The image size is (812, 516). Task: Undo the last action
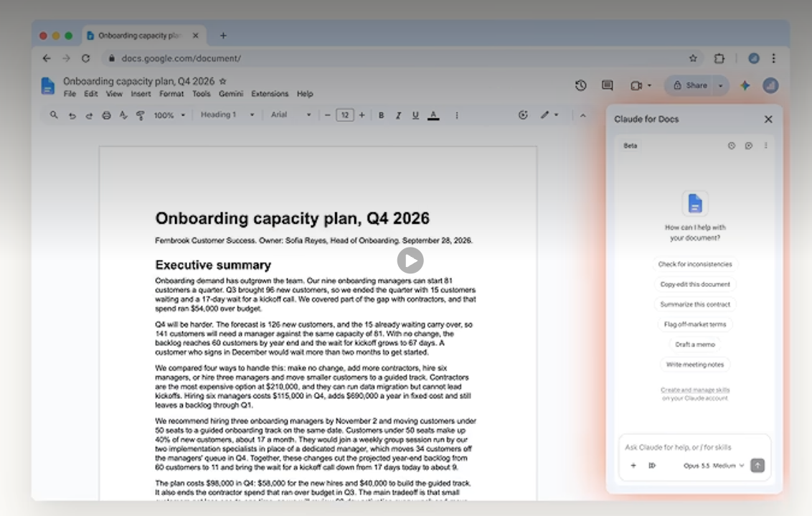72,116
